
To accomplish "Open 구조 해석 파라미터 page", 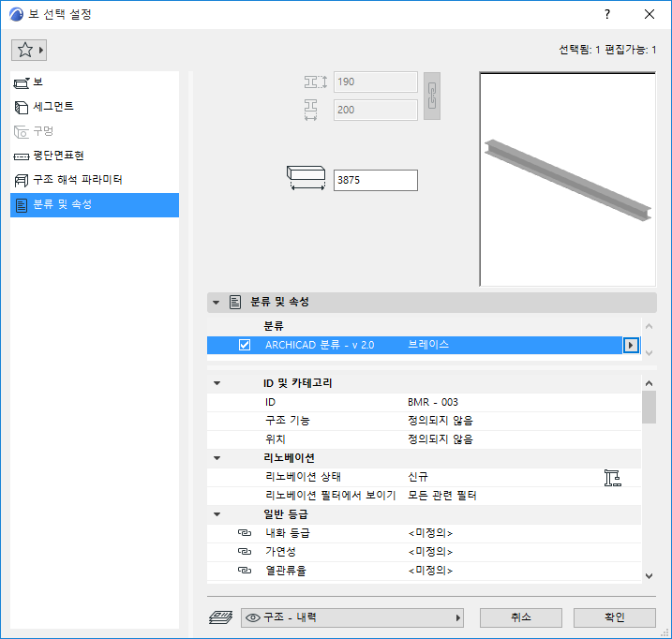I will (95, 180).
